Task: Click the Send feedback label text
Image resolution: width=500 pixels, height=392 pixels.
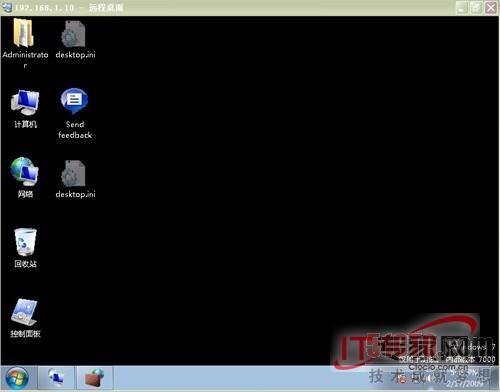Action: 75,130
